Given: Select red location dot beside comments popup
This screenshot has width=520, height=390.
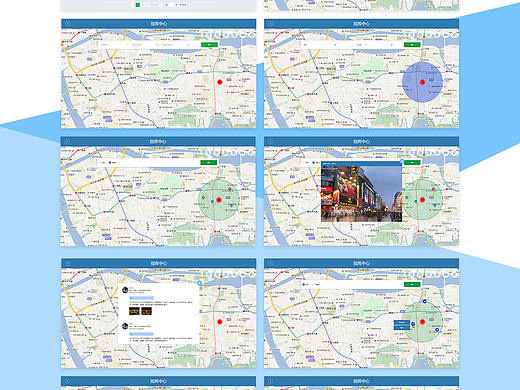Looking at the screenshot, I should pyautogui.click(x=220, y=322).
